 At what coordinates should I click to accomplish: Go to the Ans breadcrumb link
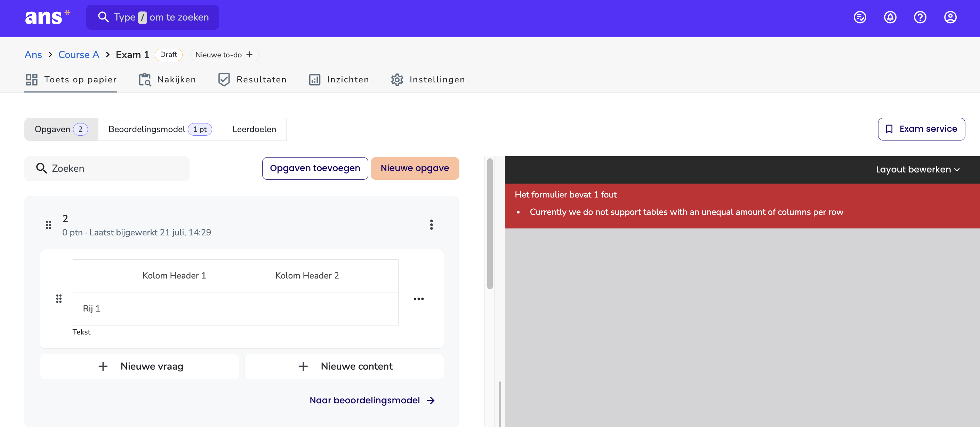point(33,55)
